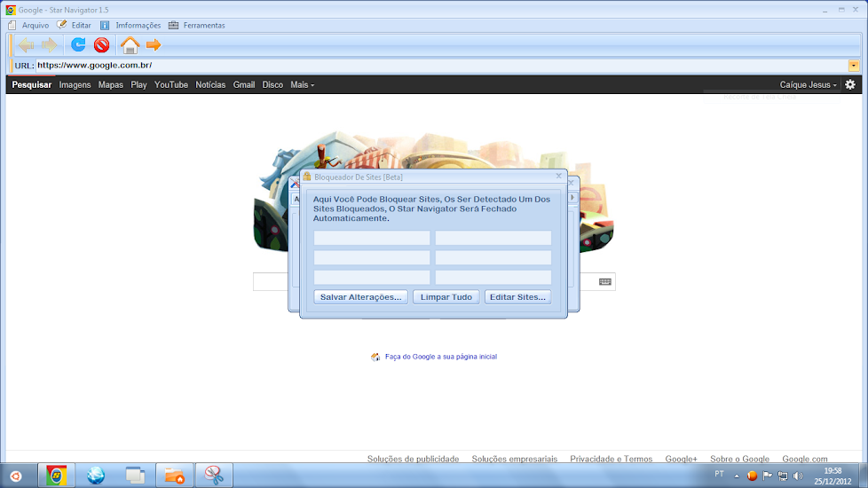Click second row left blocked-site field

[x=372, y=258]
